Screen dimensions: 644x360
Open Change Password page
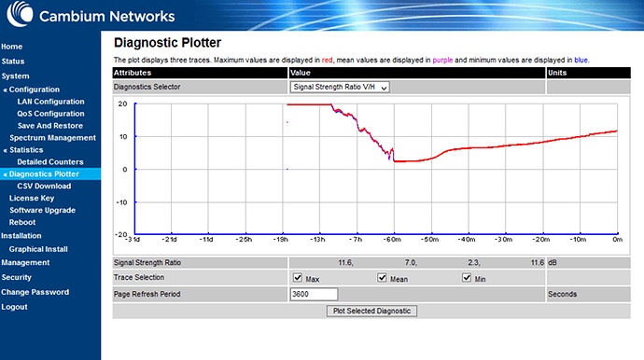pos(35,292)
